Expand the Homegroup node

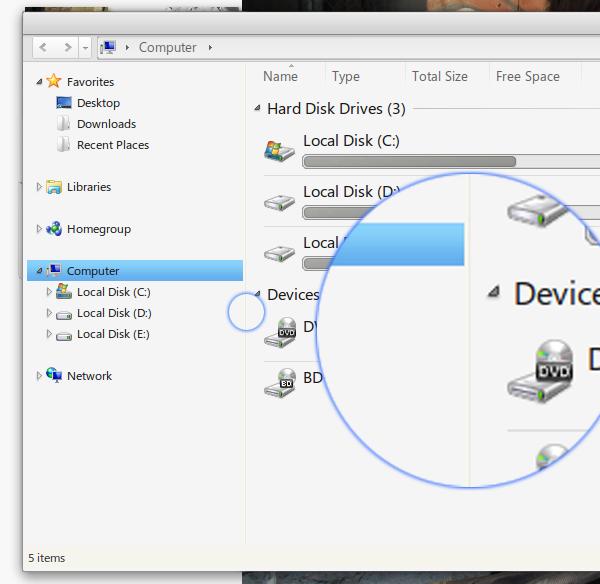[39, 229]
